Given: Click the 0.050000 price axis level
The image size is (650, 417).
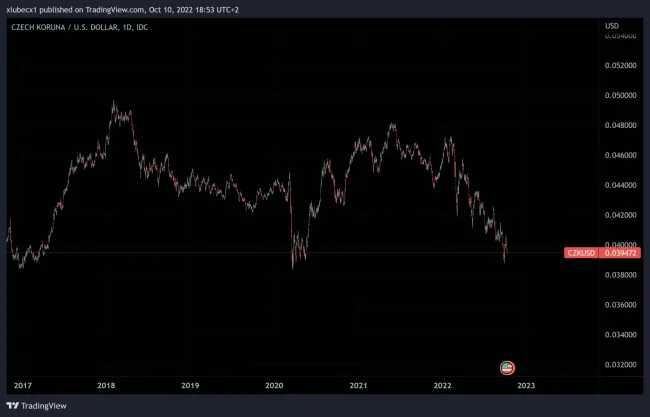Looking at the screenshot, I should tap(622, 96).
